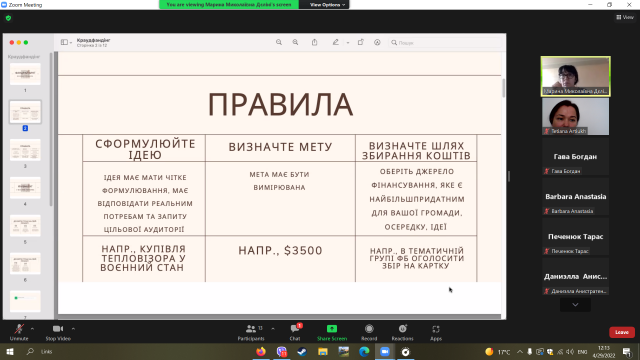This screenshot has height=360, width=640.
Task: Start recording with the Record button
Action: [x=369, y=332]
